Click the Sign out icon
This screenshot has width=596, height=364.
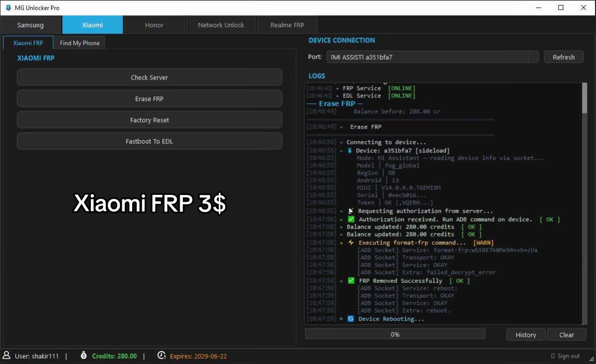[x=553, y=356]
